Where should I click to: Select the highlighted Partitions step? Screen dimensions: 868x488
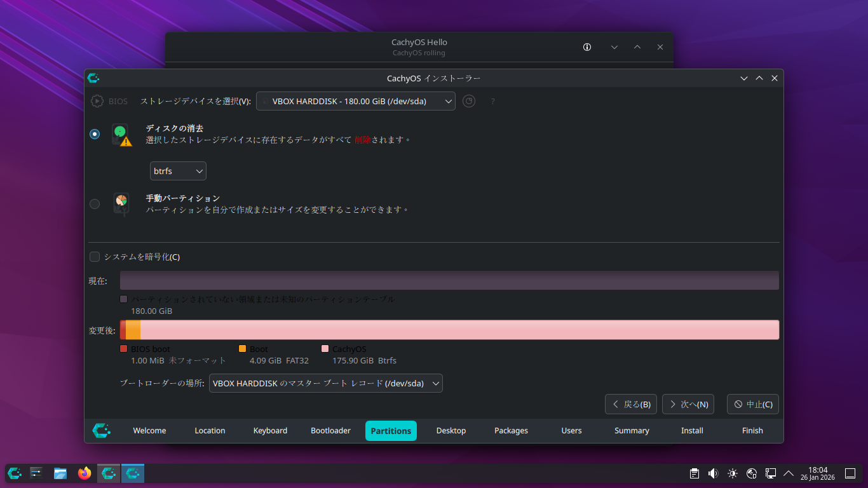point(391,431)
